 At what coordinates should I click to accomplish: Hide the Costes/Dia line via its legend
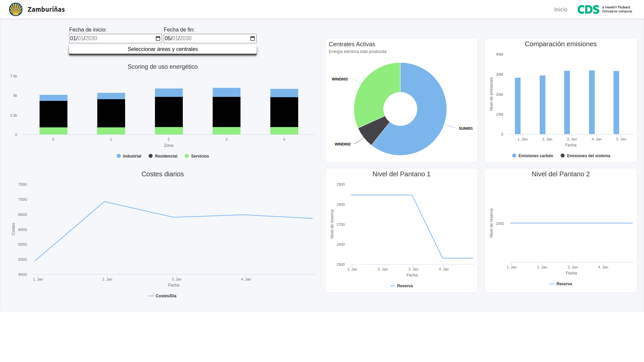pyautogui.click(x=162, y=296)
